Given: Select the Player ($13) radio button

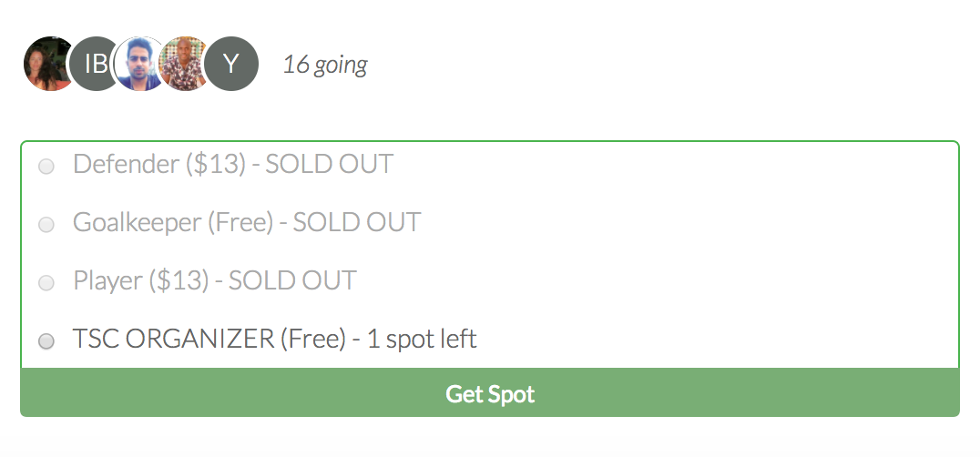Looking at the screenshot, I should point(46,283).
